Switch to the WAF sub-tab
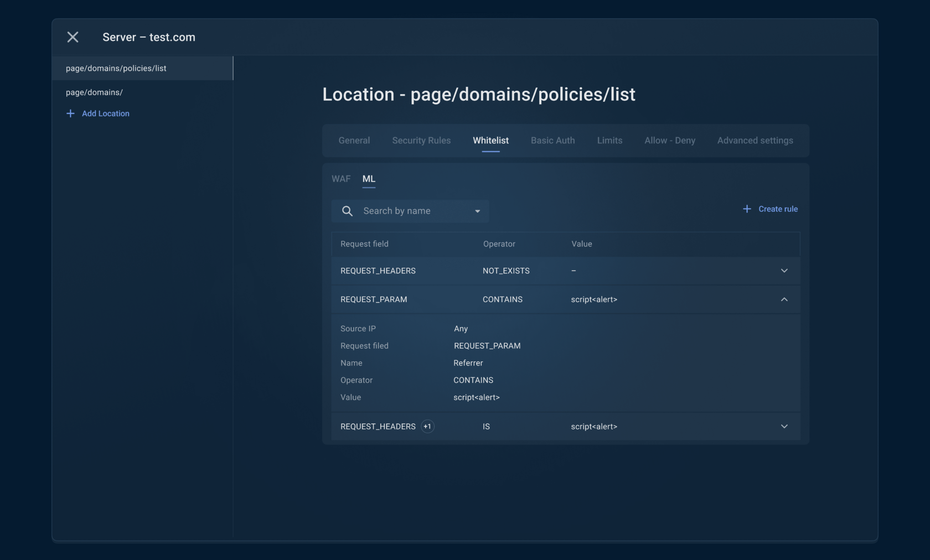930x560 pixels. (x=341, y=179)
